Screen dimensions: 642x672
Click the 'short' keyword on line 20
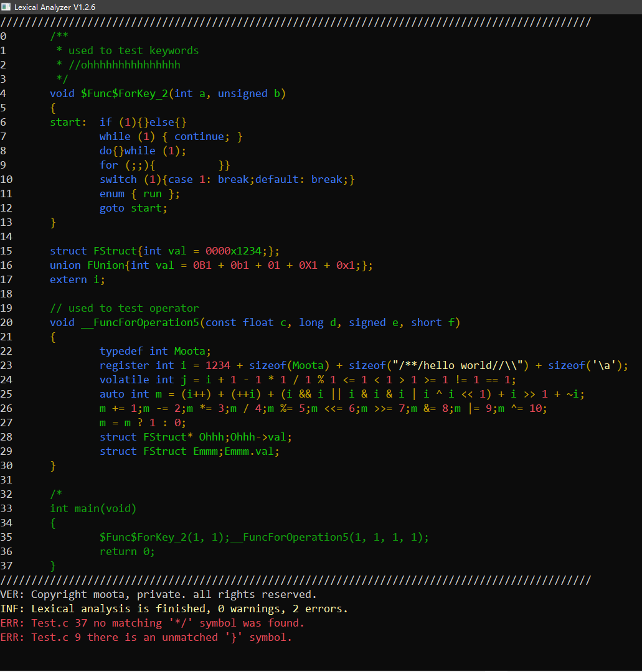coord(427,322)
